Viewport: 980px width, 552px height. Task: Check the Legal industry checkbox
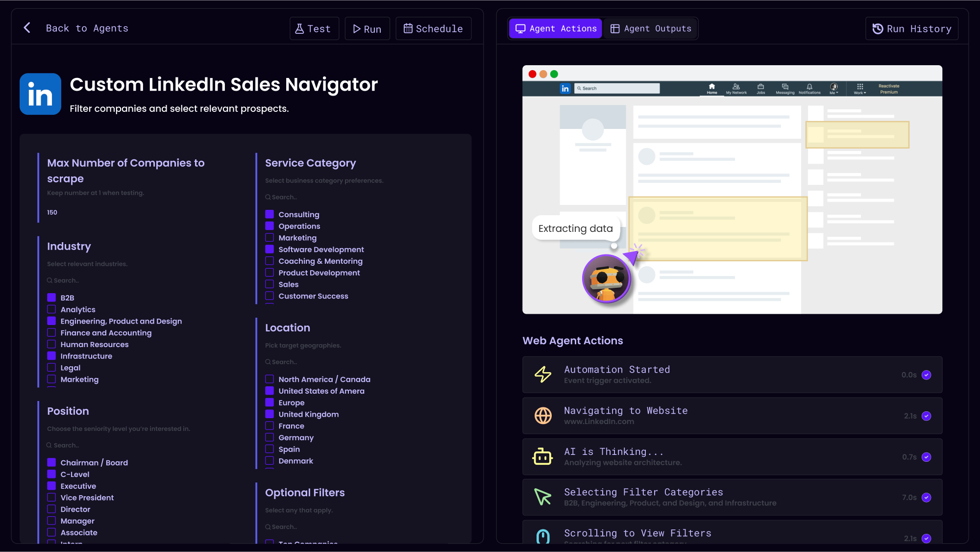pos(51,368)
